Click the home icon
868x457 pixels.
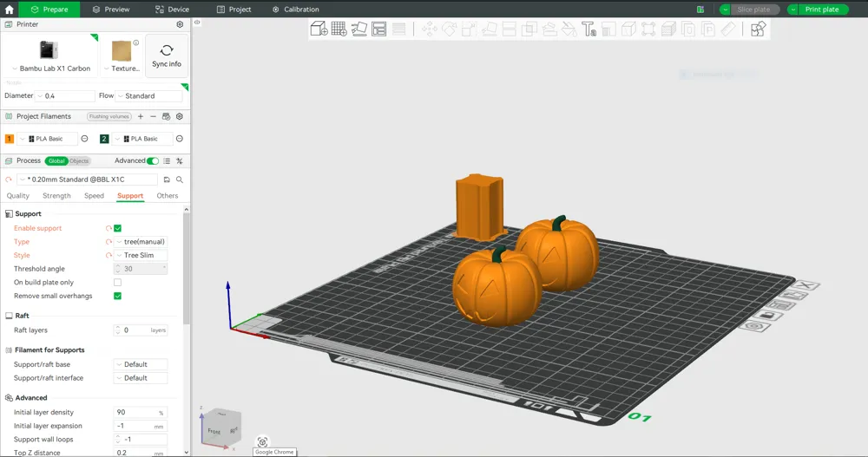point(9,10)
